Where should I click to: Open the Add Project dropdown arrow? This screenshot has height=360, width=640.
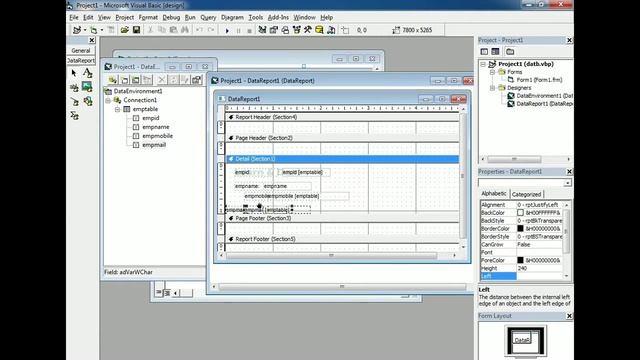coord(84,30)
